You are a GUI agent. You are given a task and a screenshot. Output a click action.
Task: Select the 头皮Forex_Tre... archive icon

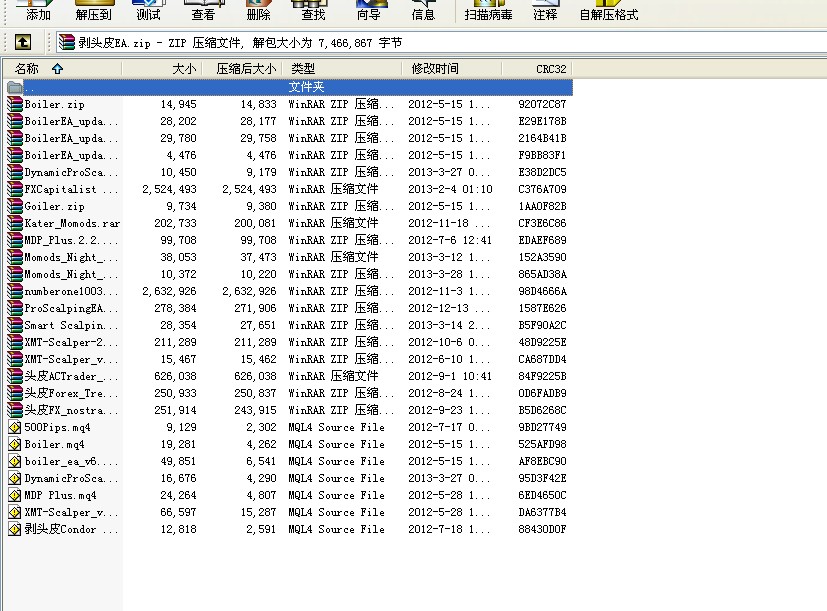coord(15,393)
